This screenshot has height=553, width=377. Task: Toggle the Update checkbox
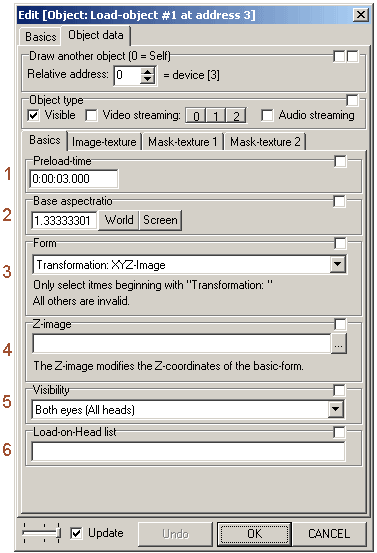[76, 533]
